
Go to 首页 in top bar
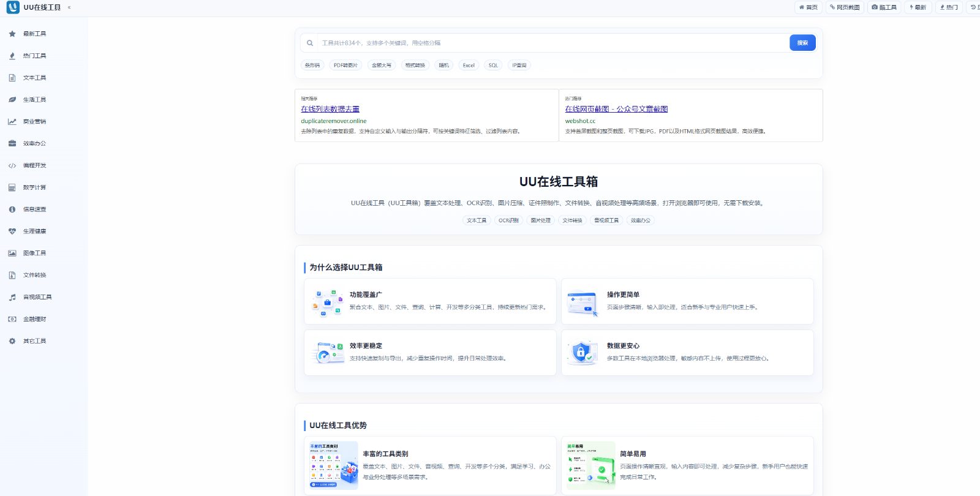(809, 7)
